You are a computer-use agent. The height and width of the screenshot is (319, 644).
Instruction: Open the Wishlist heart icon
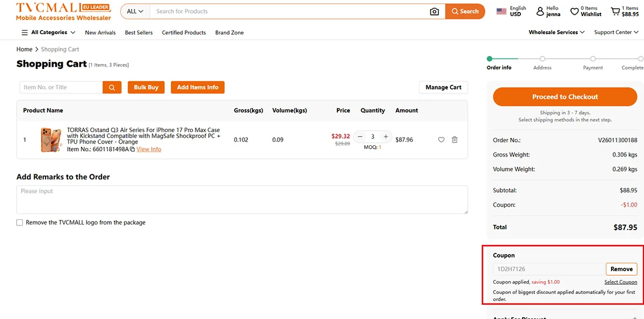[574, 11]
